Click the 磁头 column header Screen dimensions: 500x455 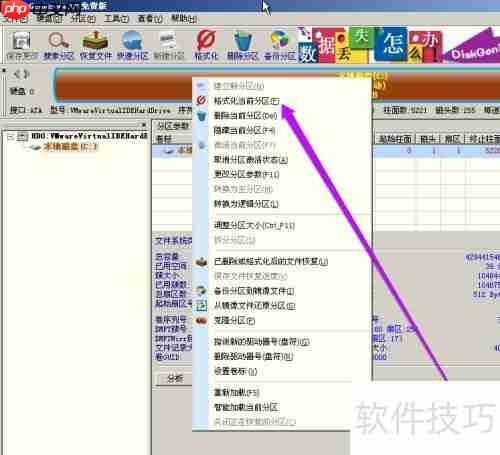pyautogui.click(x=428, y=139)
